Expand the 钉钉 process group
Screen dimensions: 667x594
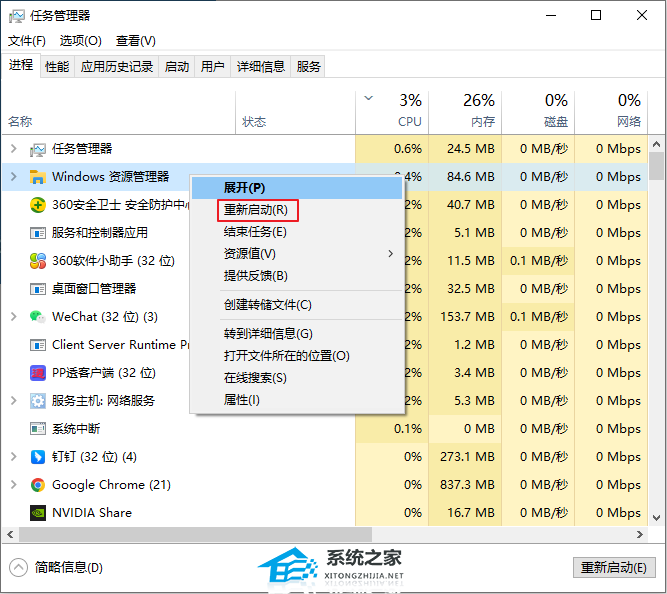point(14,457)
